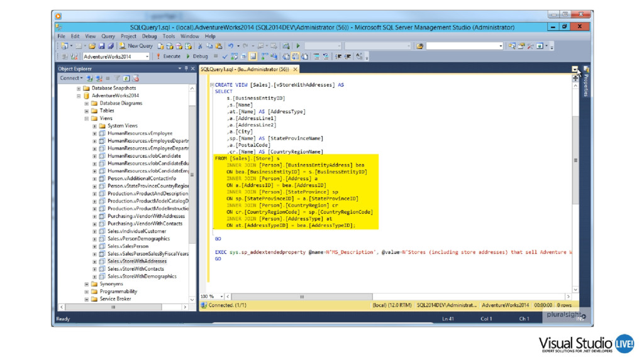
Task: Switch output to Results to File
Action: click(305, 57)
